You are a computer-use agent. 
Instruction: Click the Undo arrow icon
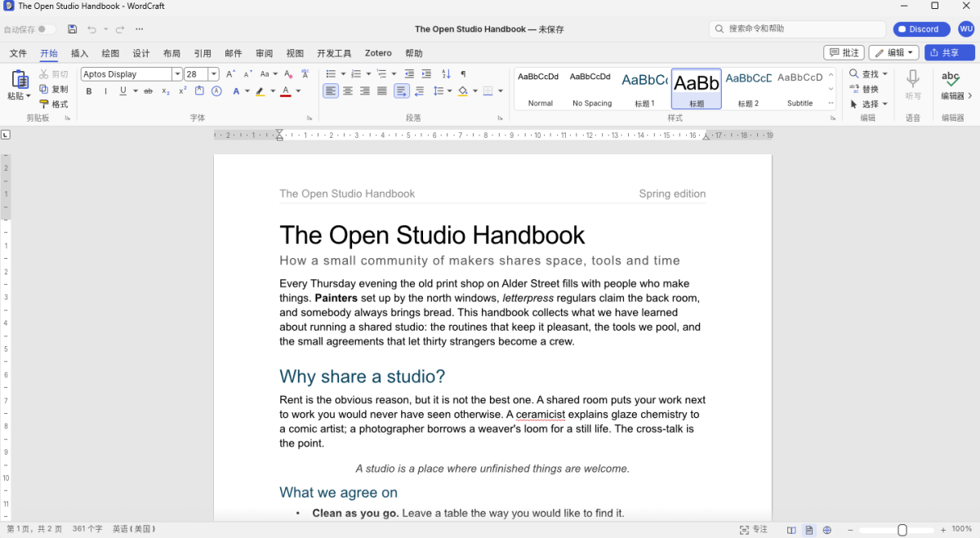[x=91, y=29]
